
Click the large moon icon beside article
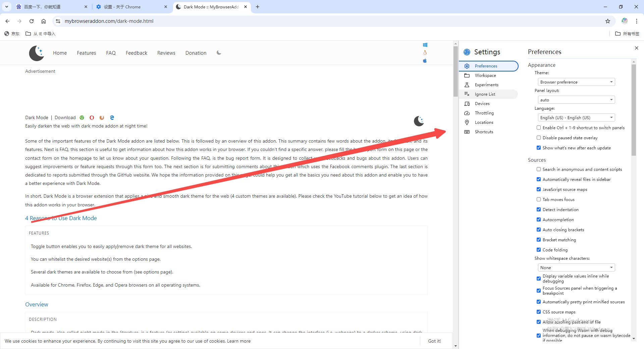[419, 121]
